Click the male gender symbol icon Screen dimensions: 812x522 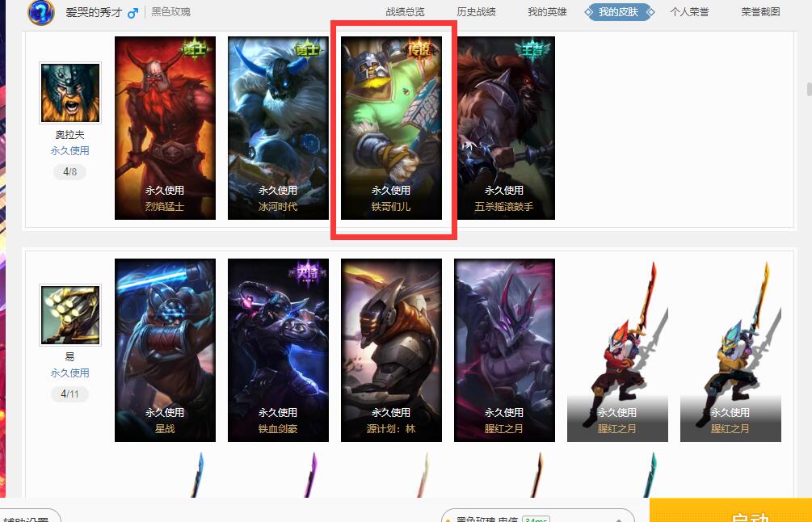133,13
